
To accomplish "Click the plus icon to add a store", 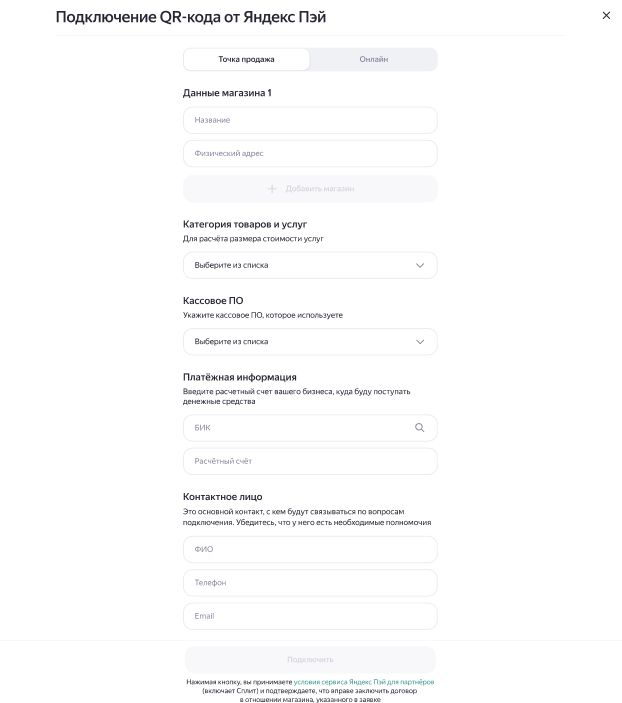I will tap(272, 189).
